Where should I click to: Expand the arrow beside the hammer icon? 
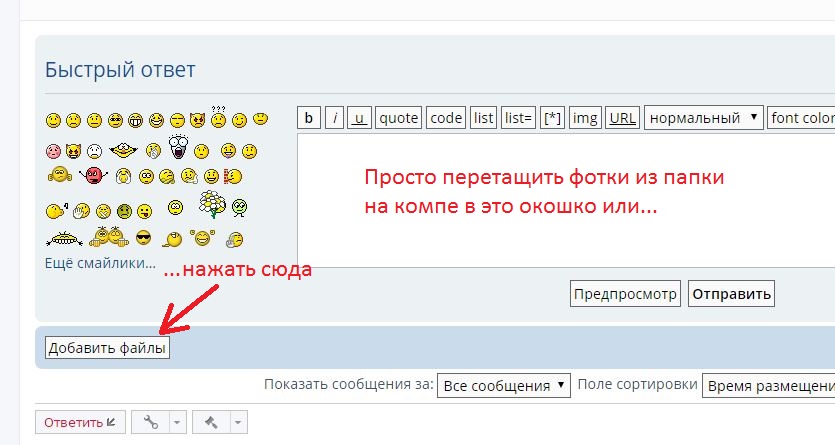click(238, 423)
